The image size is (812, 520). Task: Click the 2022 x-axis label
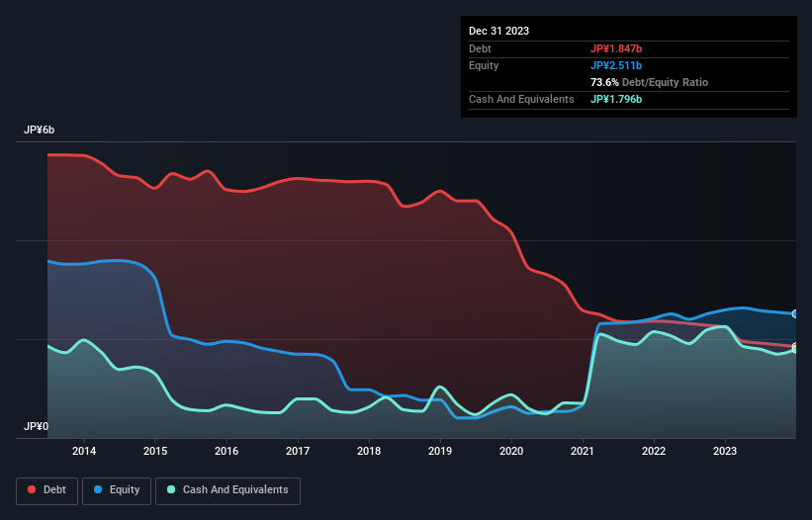pos(654,451)
